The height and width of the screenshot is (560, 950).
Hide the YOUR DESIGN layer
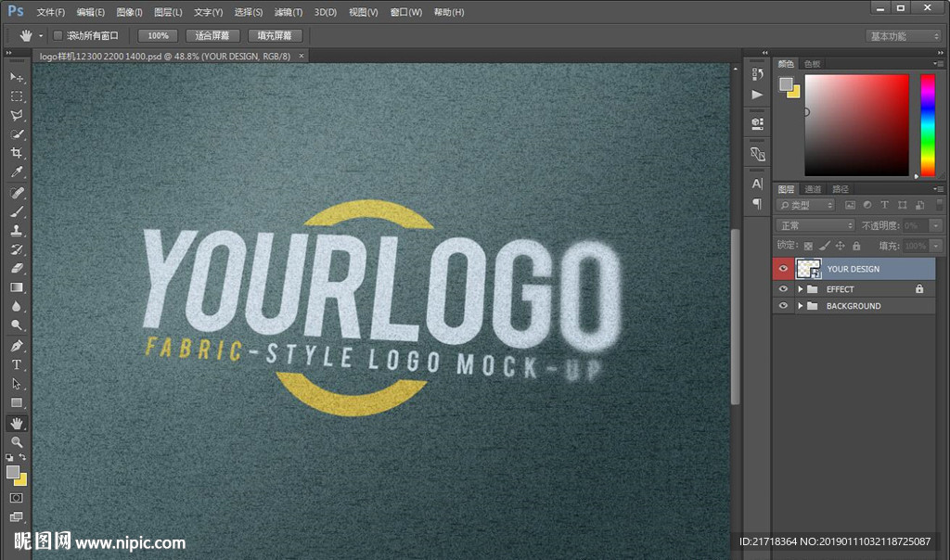pos(783,268)
